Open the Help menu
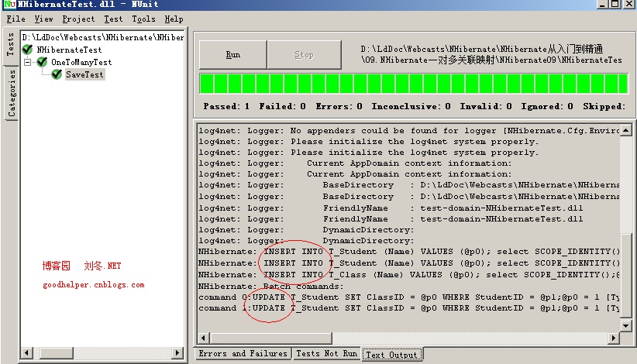This screenshot has height=364, width=637. (x=174, y=19)
